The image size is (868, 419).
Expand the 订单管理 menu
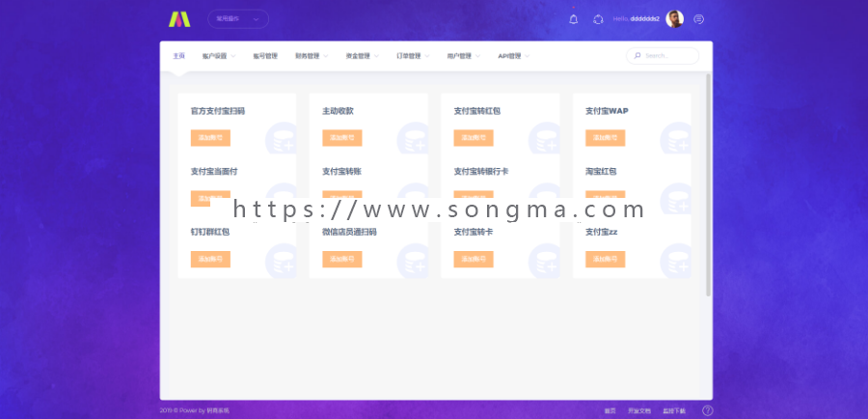413,56
